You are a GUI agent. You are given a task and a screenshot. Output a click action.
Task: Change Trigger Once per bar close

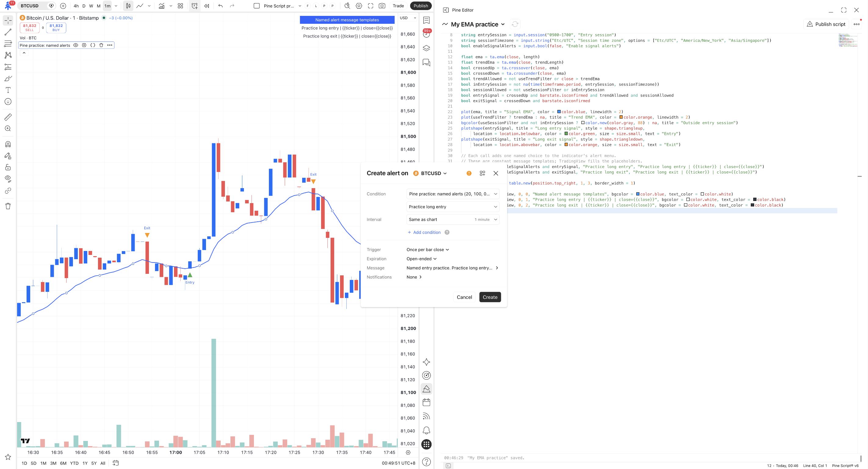click(x=428, y=249)
